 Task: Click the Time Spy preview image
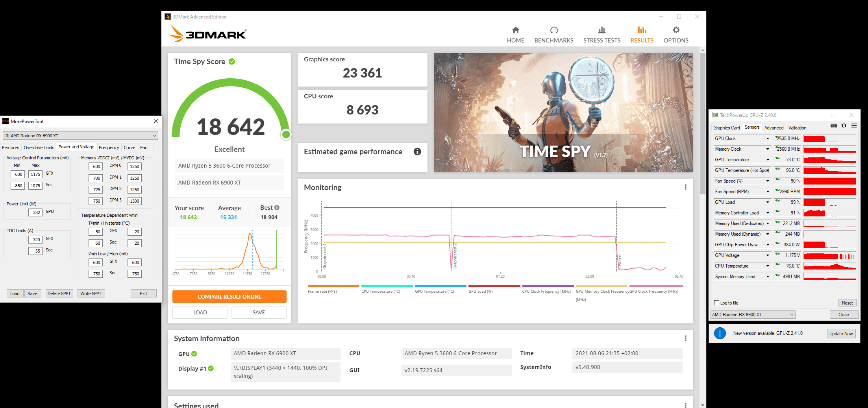(x=563, y=113)
